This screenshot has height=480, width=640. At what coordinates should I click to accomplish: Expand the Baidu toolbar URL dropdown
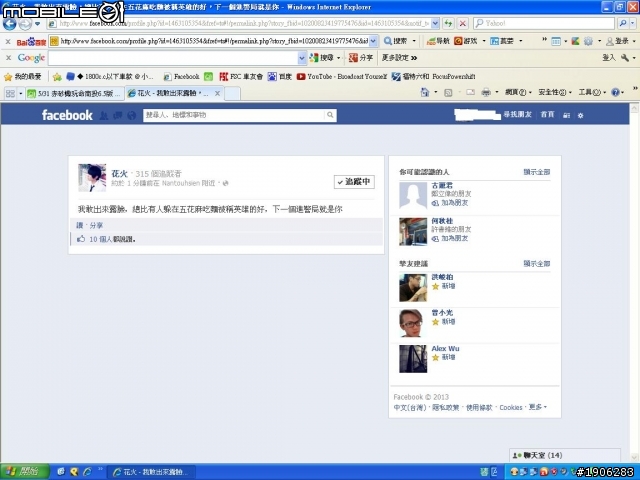[x=373, y=41]
